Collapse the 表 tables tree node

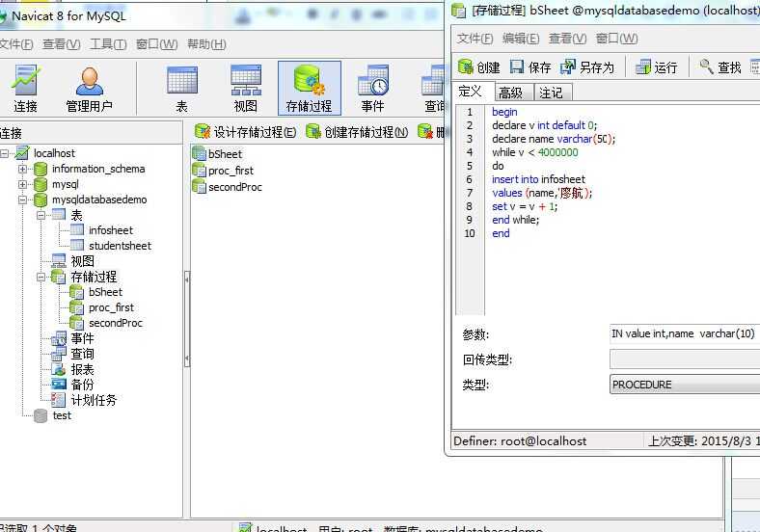point(41,215)
